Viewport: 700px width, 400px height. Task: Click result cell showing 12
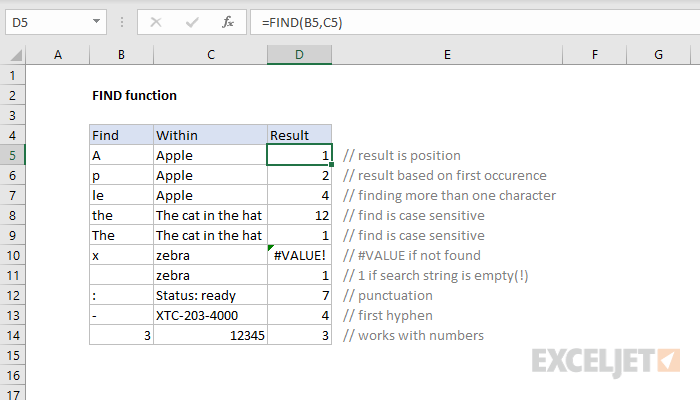click(x=300, y=215)
